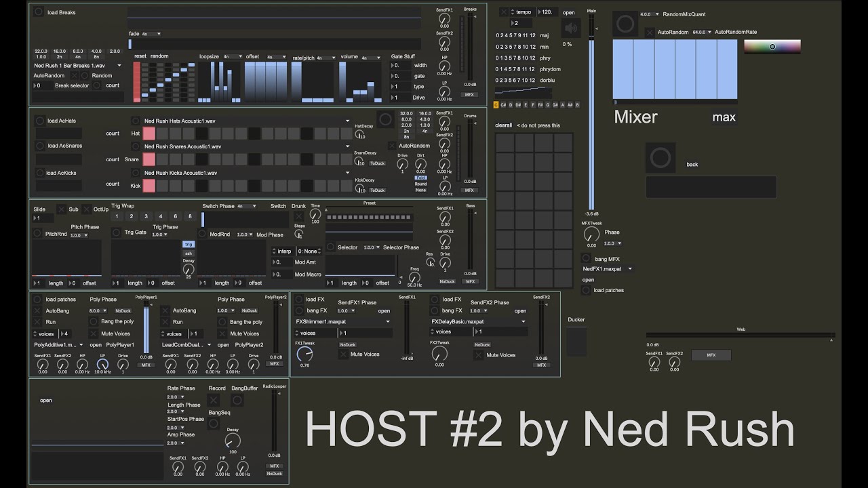Click the Web section MFX button
868x488 pixels.
coord(711,354)
